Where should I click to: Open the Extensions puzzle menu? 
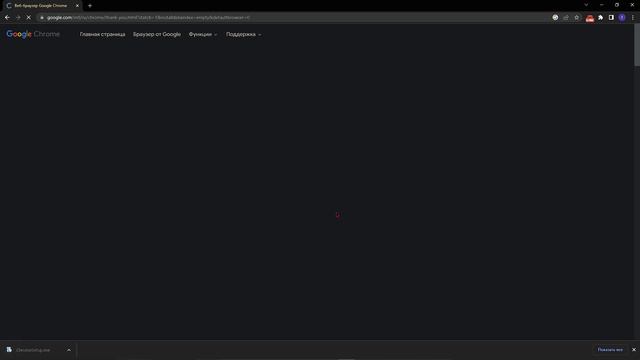point(600,18)
